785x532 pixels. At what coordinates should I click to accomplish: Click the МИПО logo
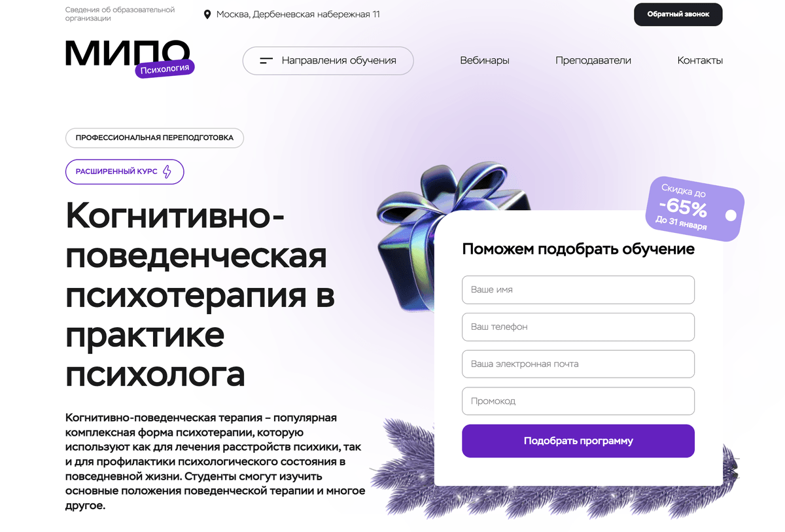[128, 53]
